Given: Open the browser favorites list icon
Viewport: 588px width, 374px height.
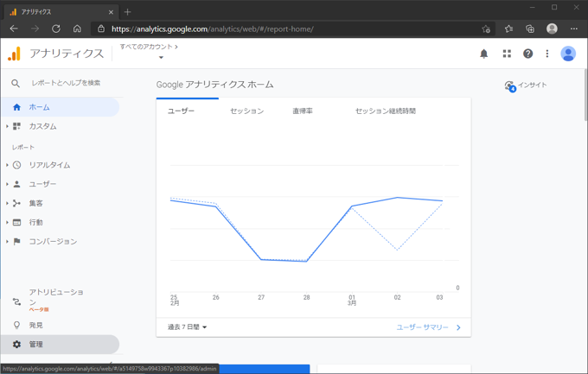Looking at the screenshot, I should pos(508,29).
